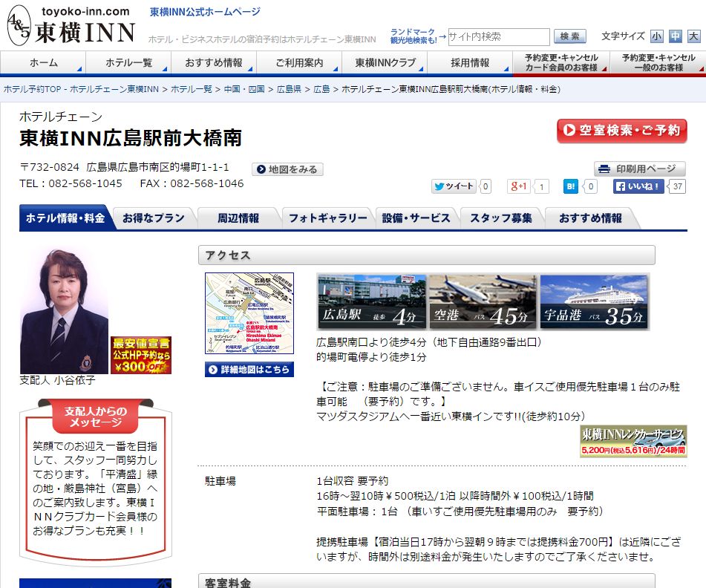Click the 地図をみる button
Viewport: 706px width, 588px height.
click(x=287, y=169)
